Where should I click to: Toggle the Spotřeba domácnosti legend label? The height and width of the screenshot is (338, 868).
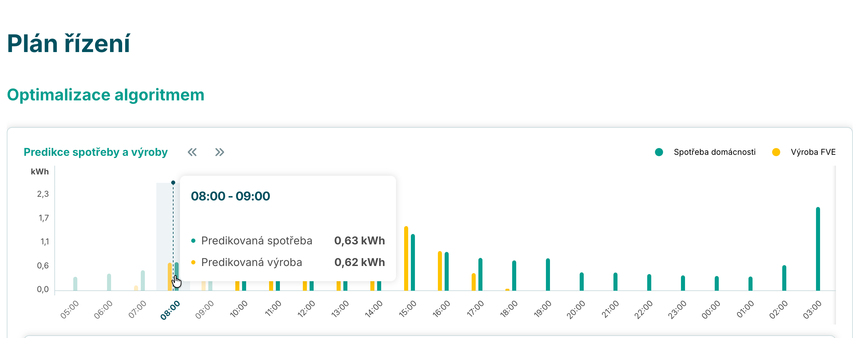pyautogui.click(x=714, y=152)
